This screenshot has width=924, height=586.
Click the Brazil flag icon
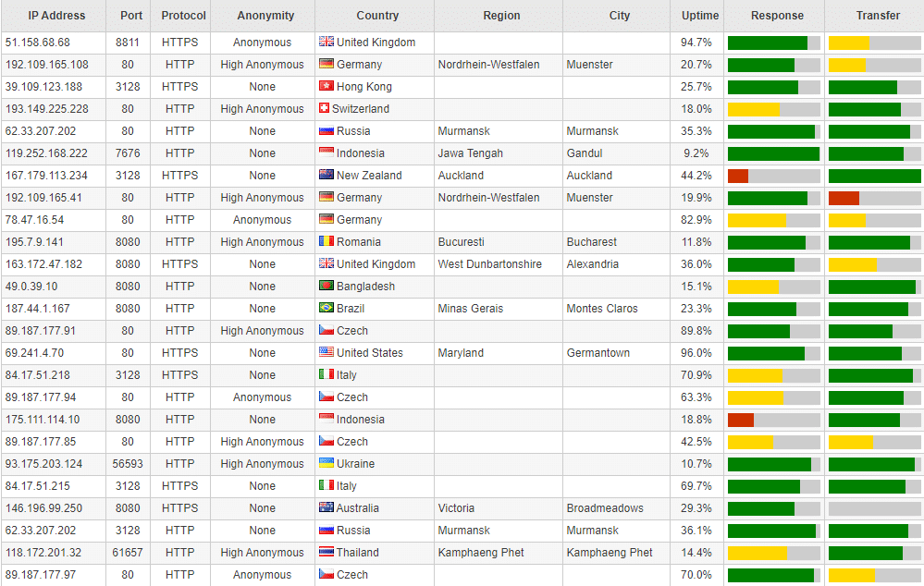pos(326,308)
